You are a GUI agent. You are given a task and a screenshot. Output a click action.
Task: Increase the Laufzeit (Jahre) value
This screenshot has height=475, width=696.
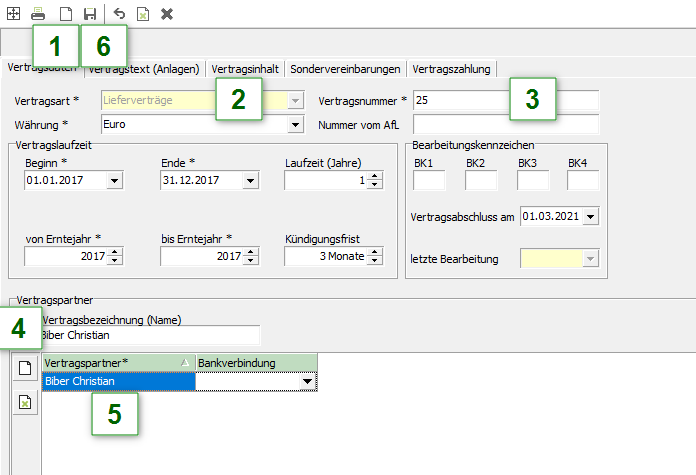(x=375, y=176)
